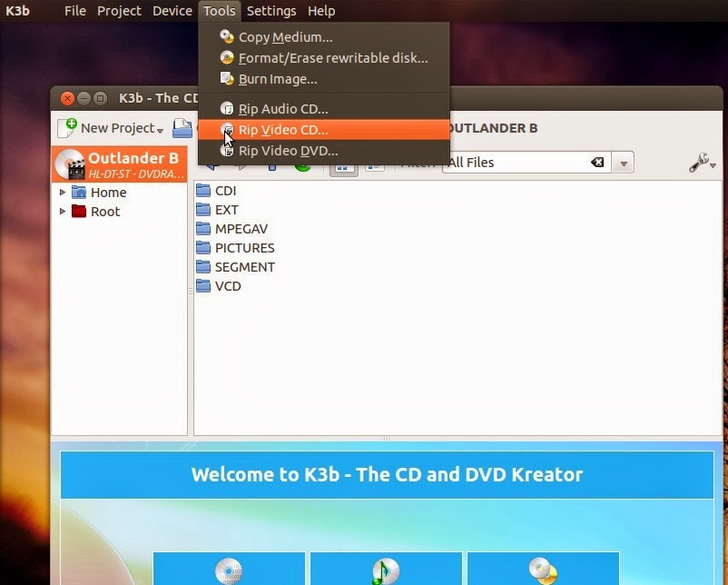
Task: Open the Settings menu
Action: 271,11
